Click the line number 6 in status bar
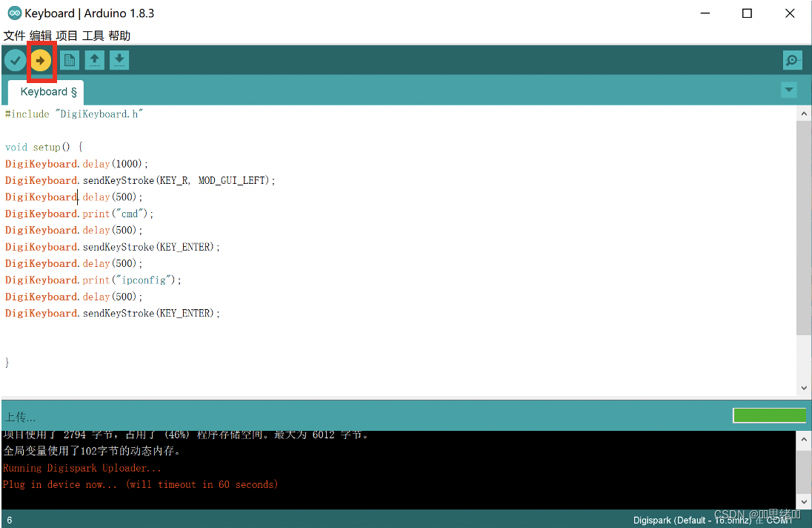Screen dimensions: 812x528 click(x=10, y=521)
